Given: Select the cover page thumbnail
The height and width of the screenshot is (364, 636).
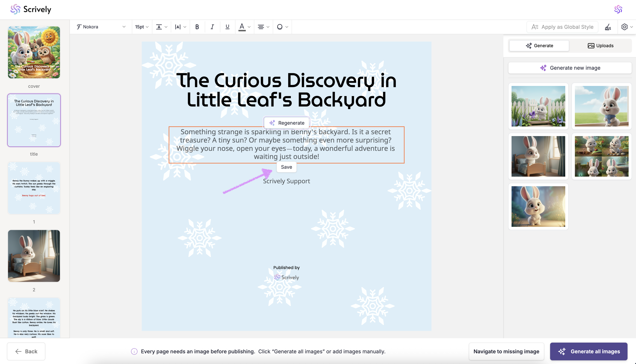Looking at the screenshot, I should 34,52.
